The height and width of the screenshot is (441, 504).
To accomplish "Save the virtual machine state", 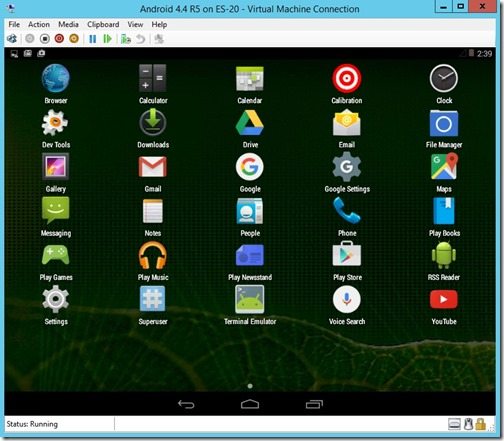I will coord(74,39).
